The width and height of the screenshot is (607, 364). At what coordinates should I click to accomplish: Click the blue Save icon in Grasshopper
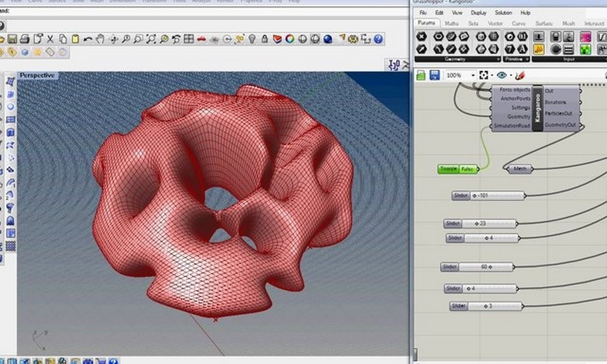[x=435, y=75]
